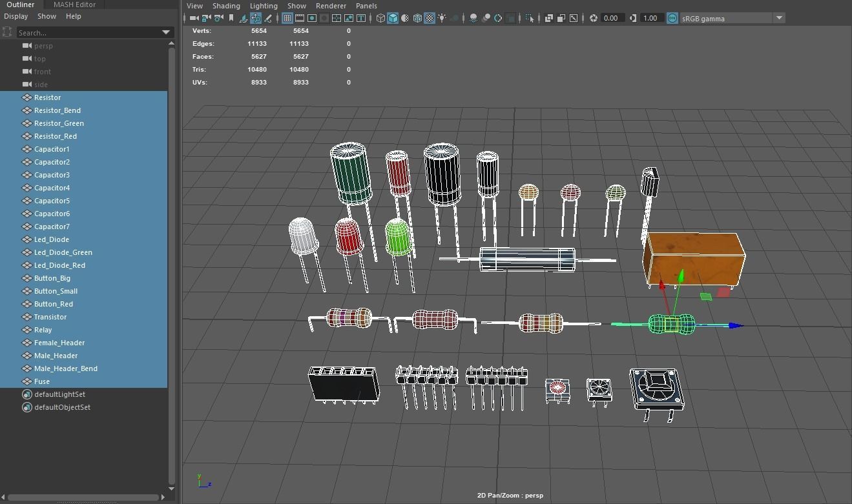Open the Lighting menu
Image resolution: width=852 pixels, height=504 pixels.
pos(264,6)
